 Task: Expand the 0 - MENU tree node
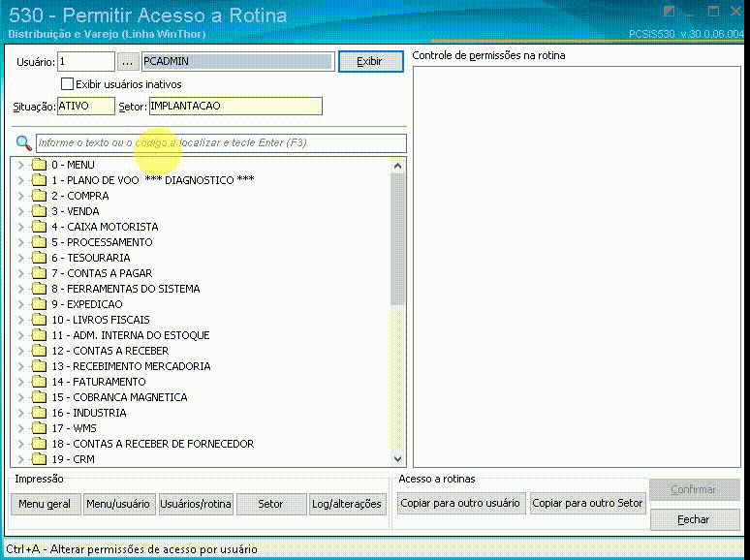(20, 165)
